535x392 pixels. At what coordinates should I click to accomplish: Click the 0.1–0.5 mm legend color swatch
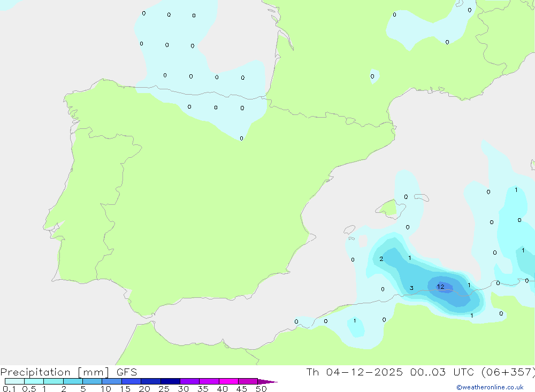pos(14,381)
